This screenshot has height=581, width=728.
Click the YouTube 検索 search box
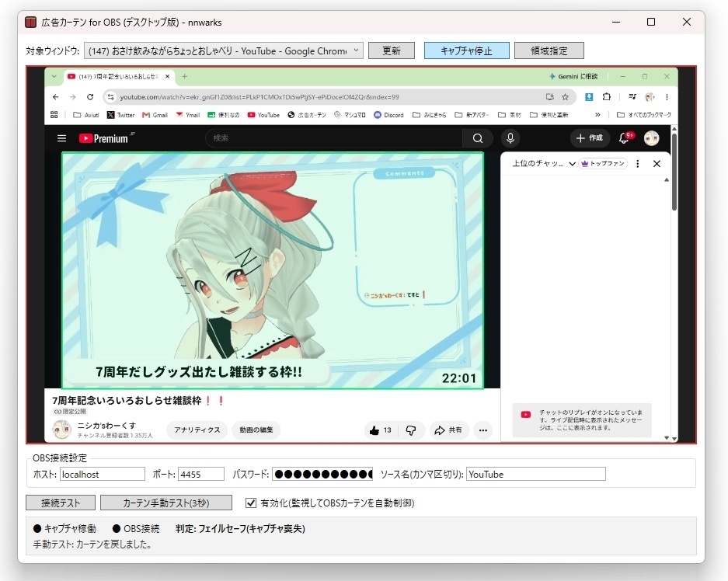pos(334,137)
